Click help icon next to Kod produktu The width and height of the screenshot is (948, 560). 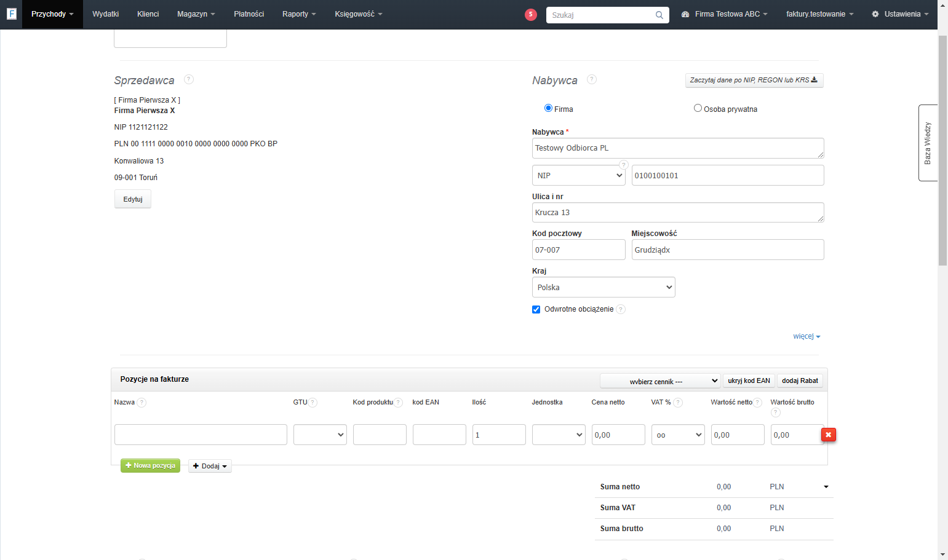pos(398,403)
